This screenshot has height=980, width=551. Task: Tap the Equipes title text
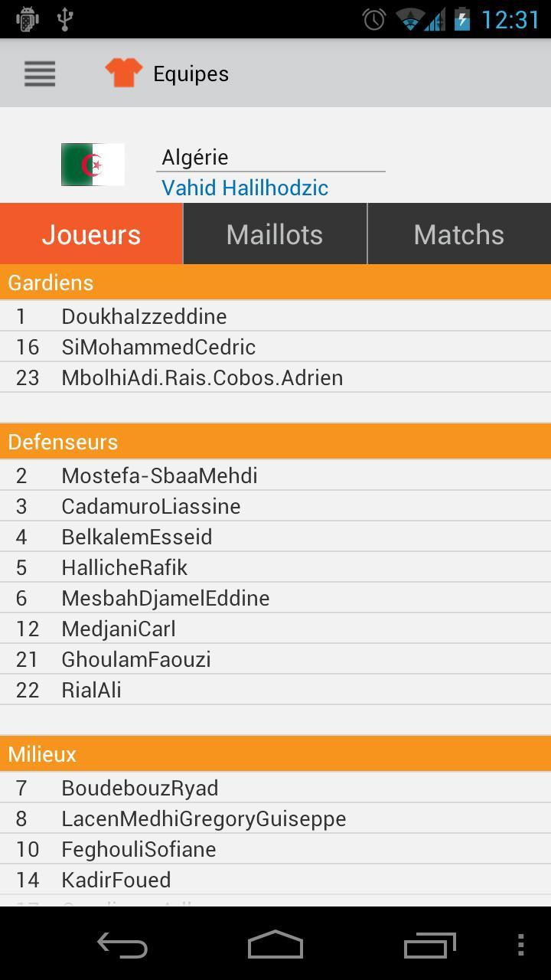[x=191, y=73]
